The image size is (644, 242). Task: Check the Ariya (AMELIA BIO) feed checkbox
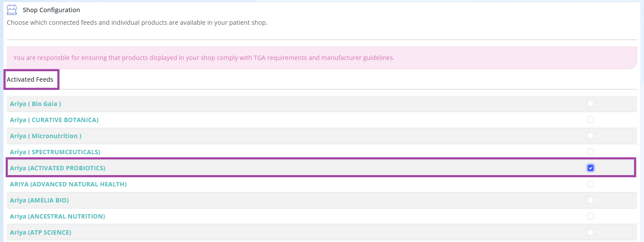590,200
